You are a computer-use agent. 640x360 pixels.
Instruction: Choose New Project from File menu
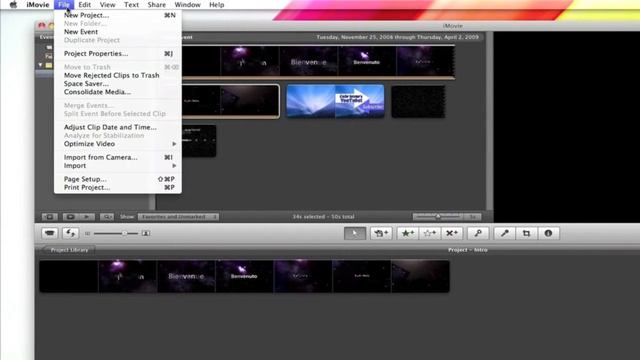(118, 15)
